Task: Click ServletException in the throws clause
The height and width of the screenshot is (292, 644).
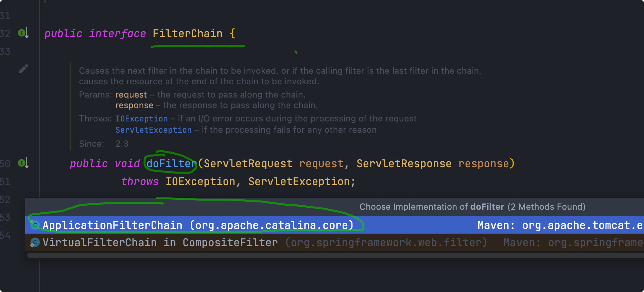Action: (299, 182)
